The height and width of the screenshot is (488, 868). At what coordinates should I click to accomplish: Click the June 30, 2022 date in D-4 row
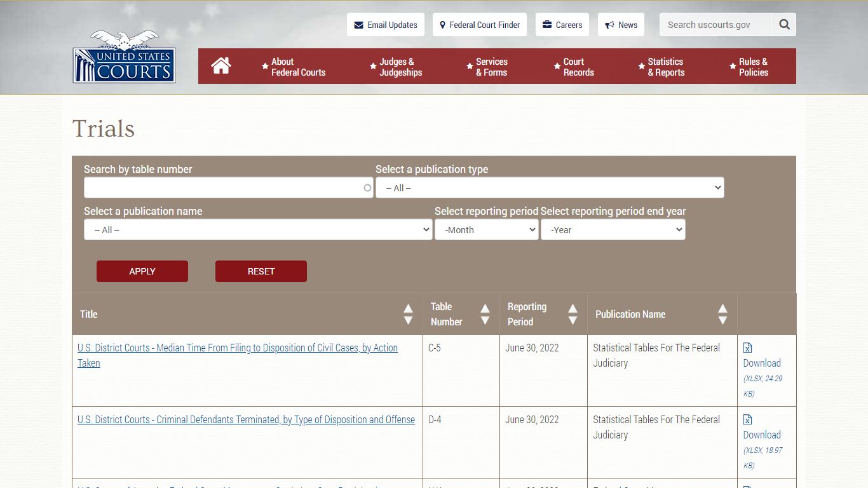tap(532, 419)
